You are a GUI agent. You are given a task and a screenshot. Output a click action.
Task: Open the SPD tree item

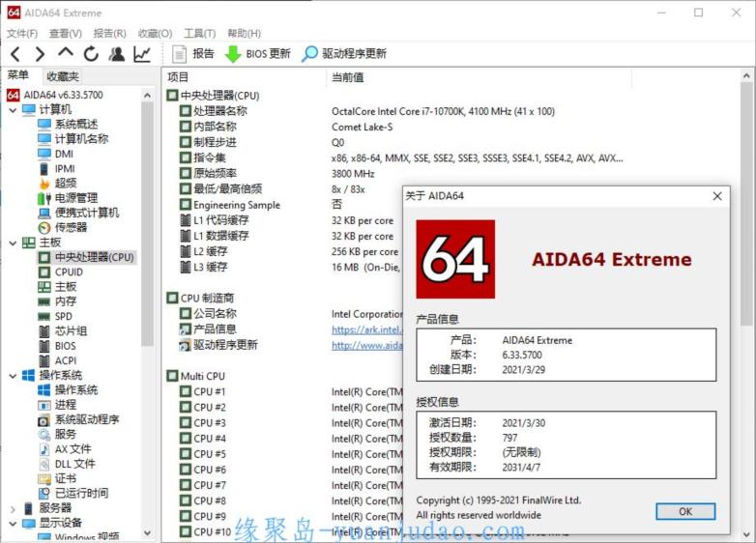pyautogui.click(x=55, y=317)
